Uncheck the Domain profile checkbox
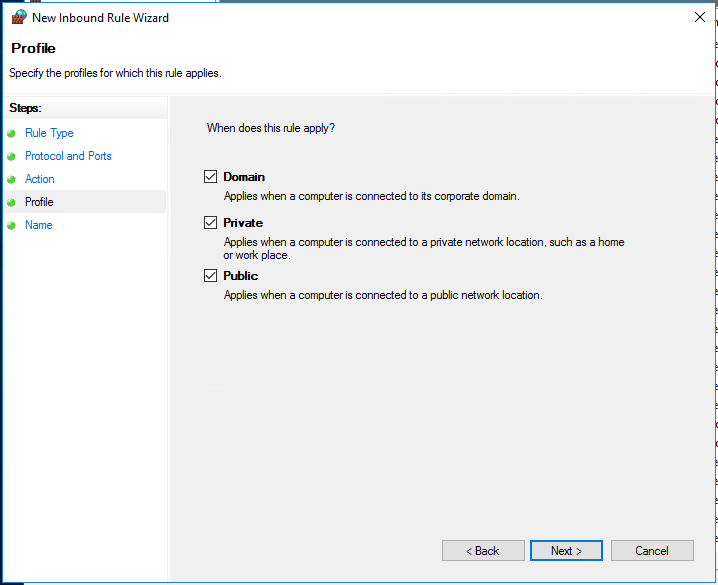718x585 pixels. tap(210, 177)
